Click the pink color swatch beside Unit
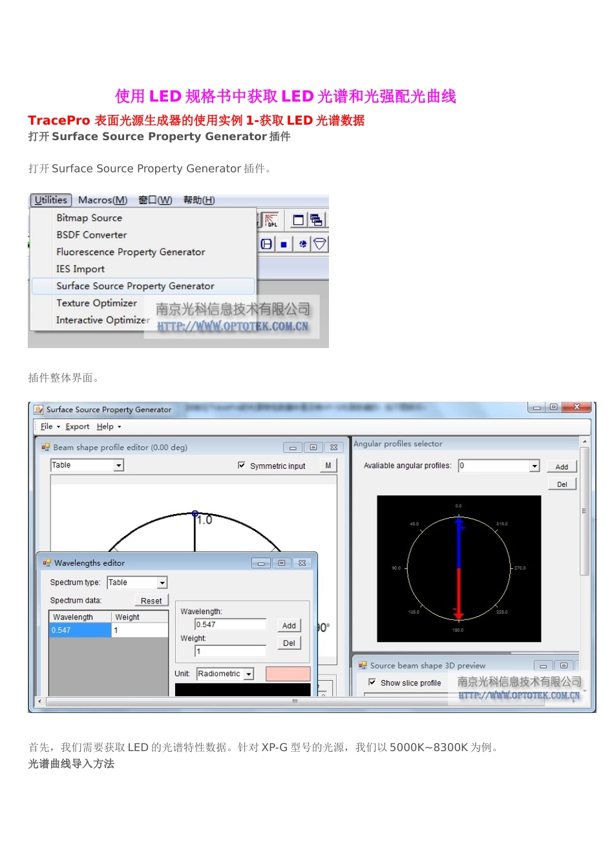The image size is (614, 868). point(288,674)
